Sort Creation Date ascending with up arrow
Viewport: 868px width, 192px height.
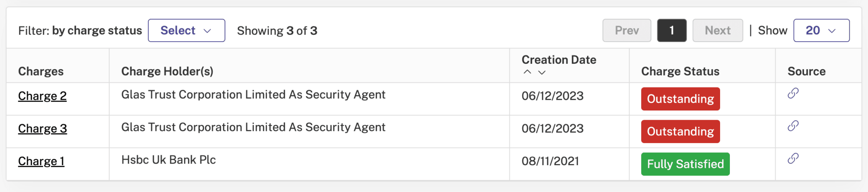click(x=527, y=72)
